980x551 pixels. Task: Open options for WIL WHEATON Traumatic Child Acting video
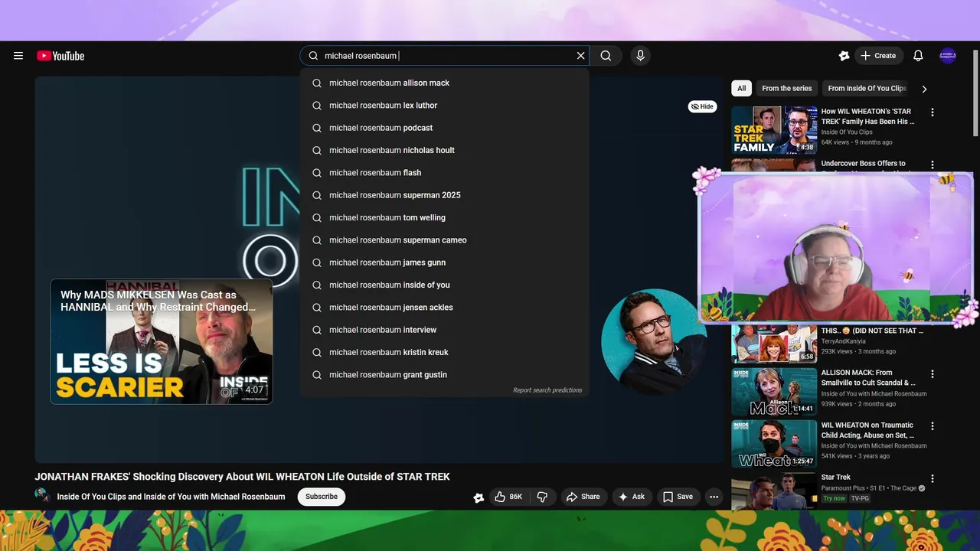pos(933,426)
